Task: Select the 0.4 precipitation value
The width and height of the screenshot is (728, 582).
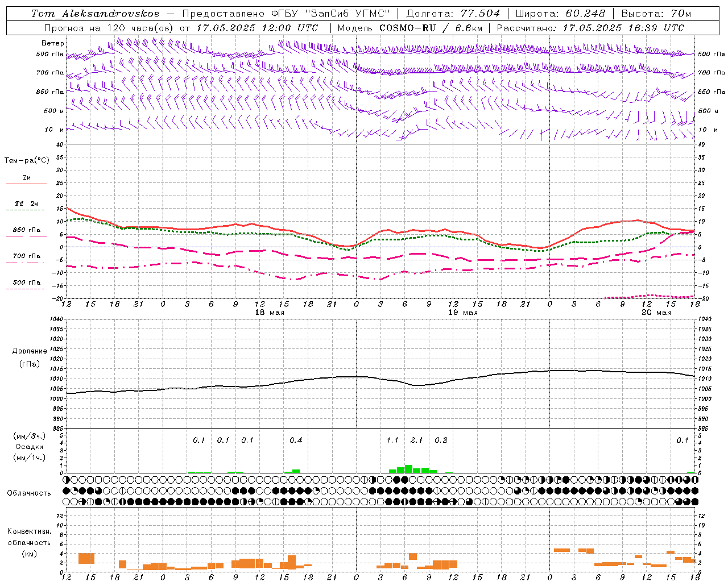Action: [x=296, y=440]
